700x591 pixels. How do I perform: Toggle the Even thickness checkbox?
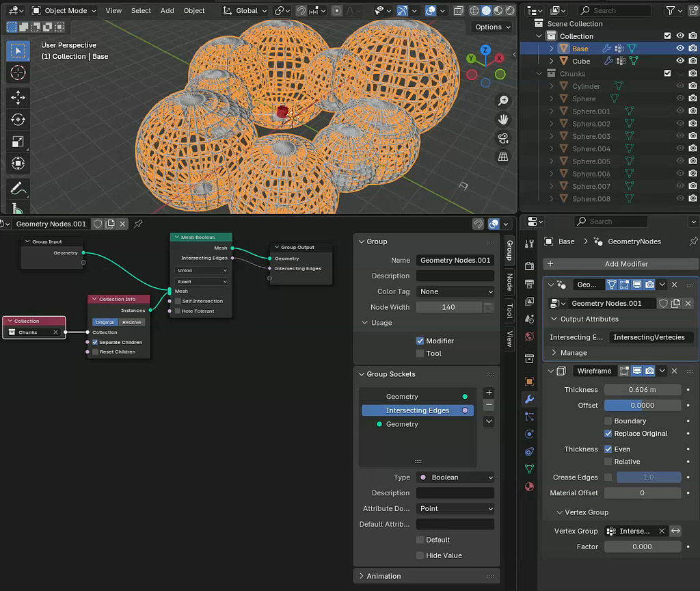[x=608, y=449]
